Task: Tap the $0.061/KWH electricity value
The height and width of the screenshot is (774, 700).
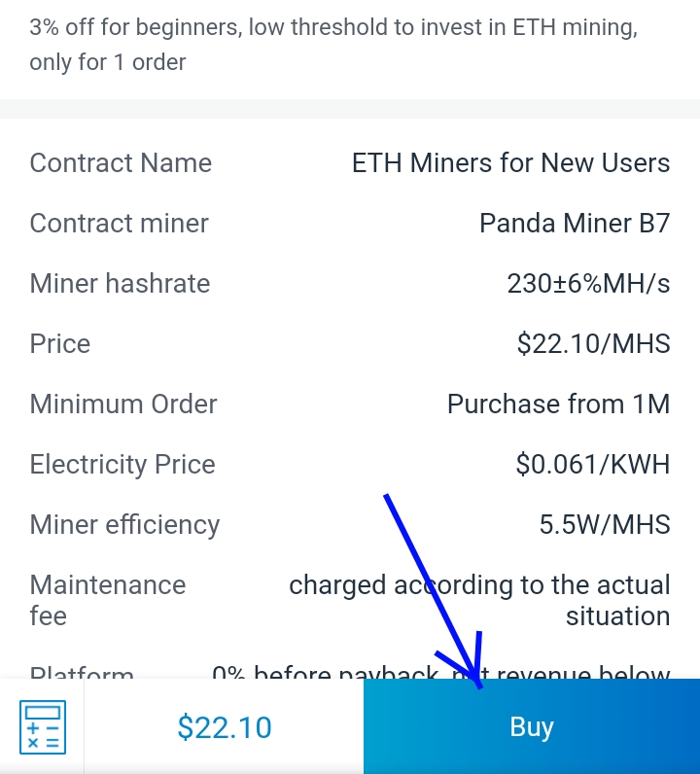Action: point(592,464)
